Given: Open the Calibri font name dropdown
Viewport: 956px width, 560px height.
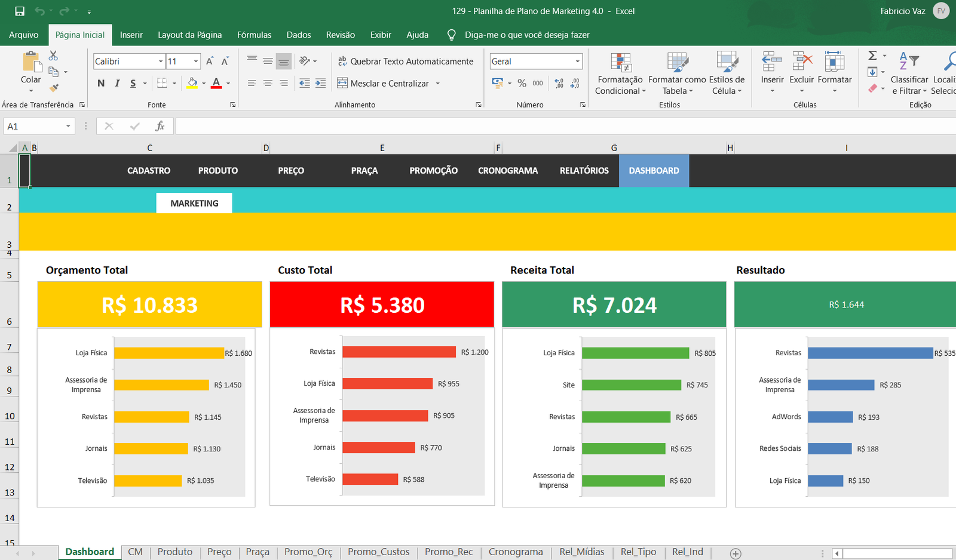Looking at the screenshot, I should click(161, 61).
